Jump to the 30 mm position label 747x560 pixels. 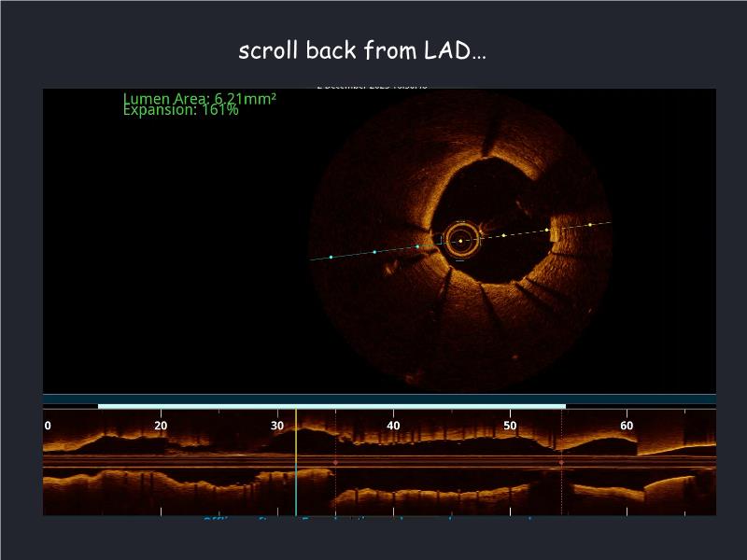coord(277,426)
